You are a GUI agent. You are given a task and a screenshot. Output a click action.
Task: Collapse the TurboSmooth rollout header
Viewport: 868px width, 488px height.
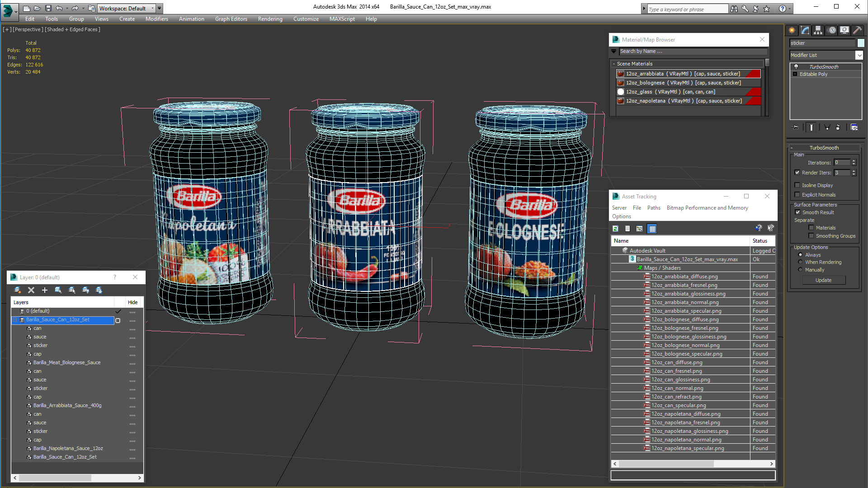[x=824, y=148]
